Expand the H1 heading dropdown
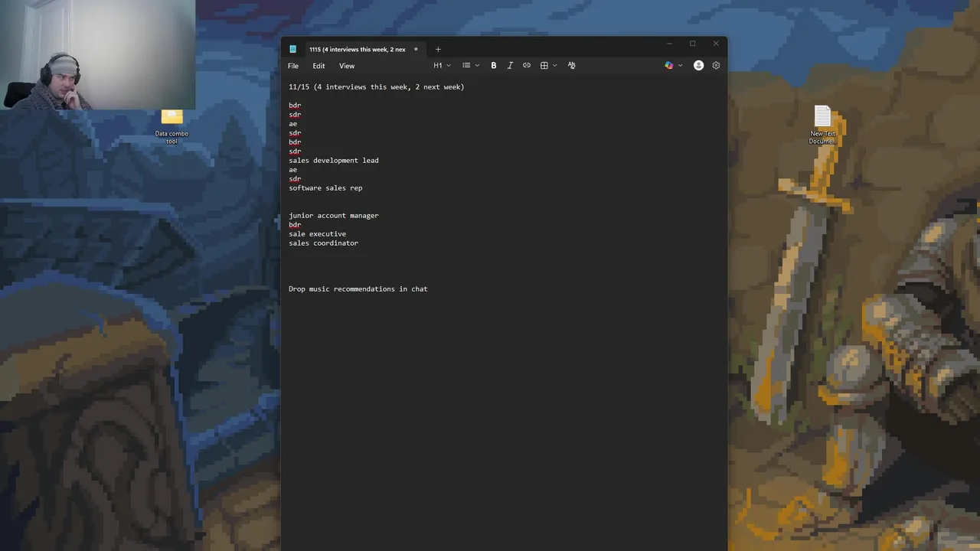980x551 pixels. [443, 66]
